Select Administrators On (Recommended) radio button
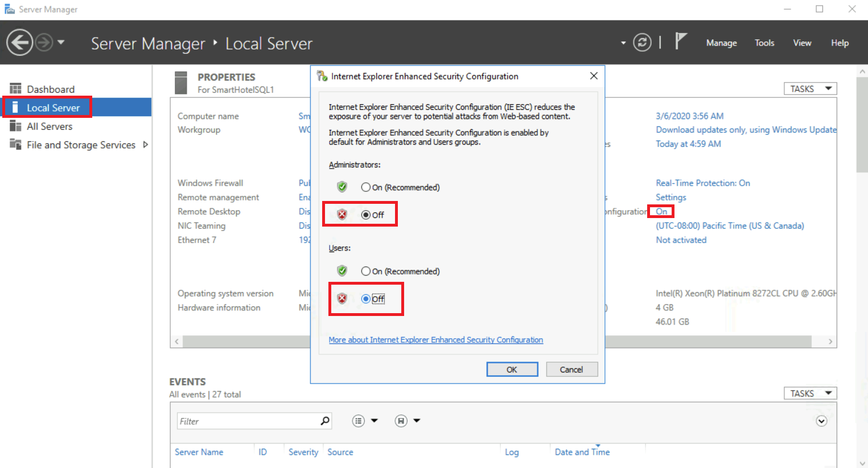Viewport: 868px width, 468px height. (x=365, y=187)
